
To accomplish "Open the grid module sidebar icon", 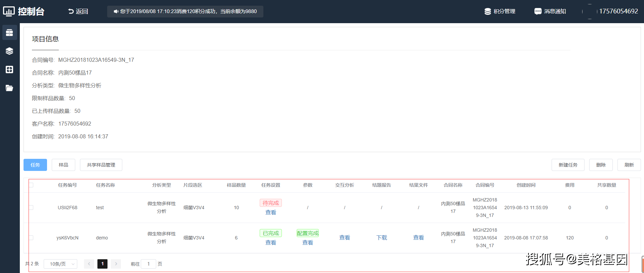I will coord(9,70).
